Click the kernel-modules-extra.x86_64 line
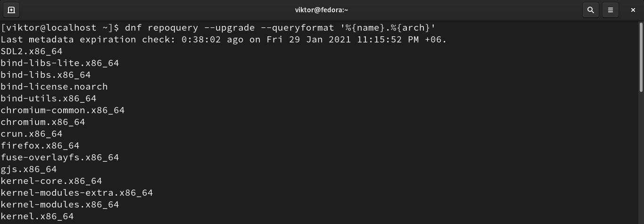This screenshot has height=224, width=644. click(x=77, y=193)
